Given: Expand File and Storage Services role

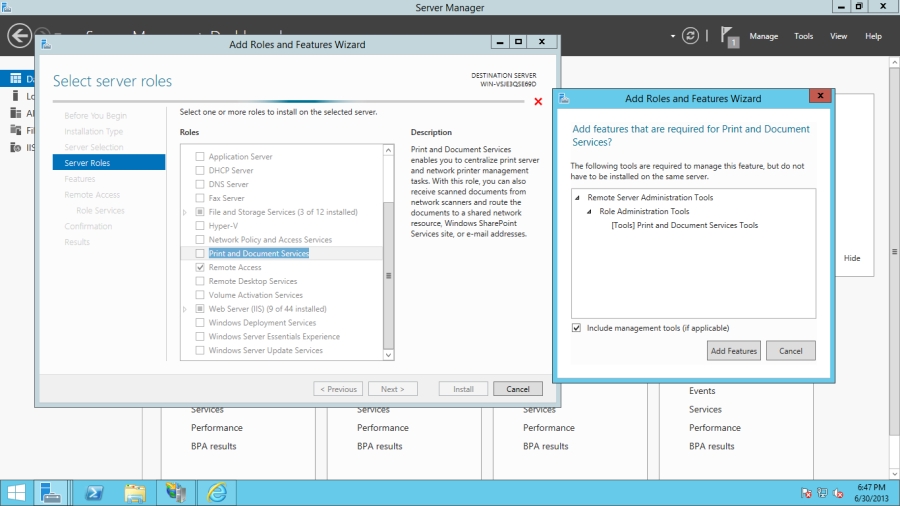Looking at the screenshot, I should point(185,212).
